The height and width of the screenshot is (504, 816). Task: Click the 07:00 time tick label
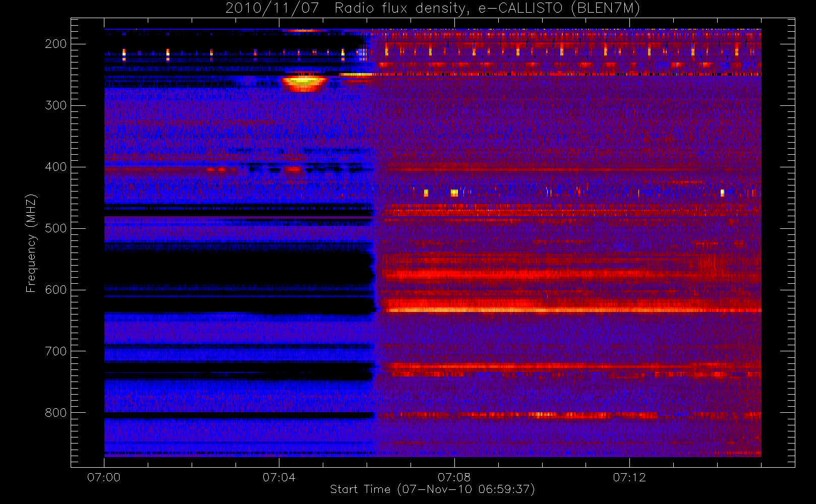104,477
